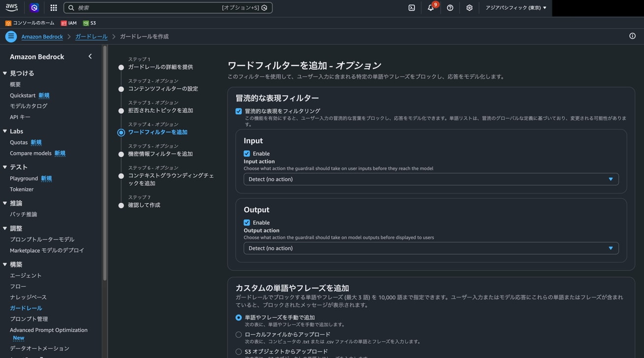
Task: Open モデルカタログ in sidebar
Action: (29, 106)
